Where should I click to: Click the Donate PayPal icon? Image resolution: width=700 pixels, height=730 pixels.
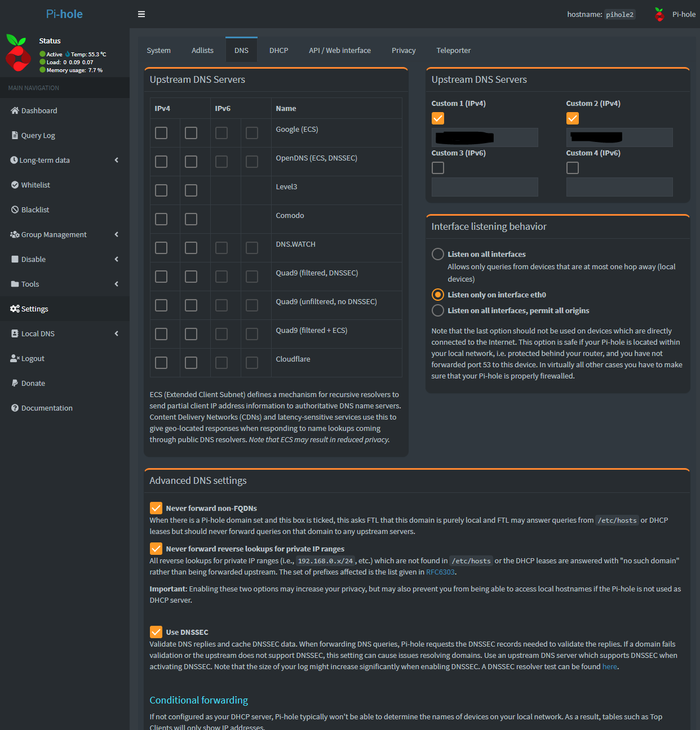click(x=15, y=383)
